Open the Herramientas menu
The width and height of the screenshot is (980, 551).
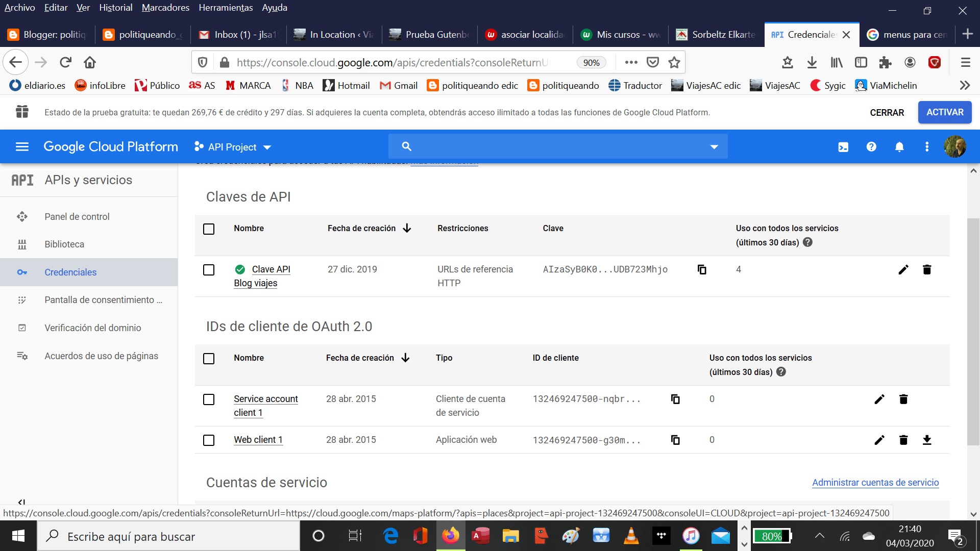[226, 8]
